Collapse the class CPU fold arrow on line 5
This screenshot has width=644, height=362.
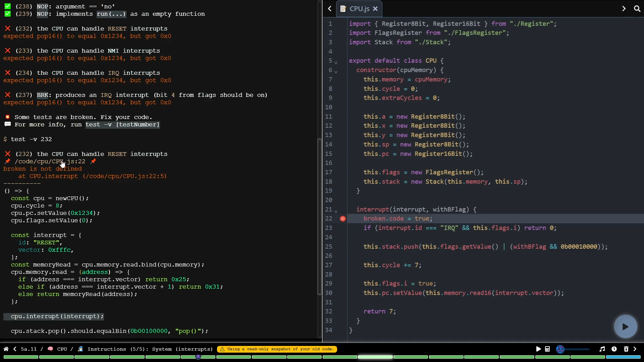(x=336, y=62)
